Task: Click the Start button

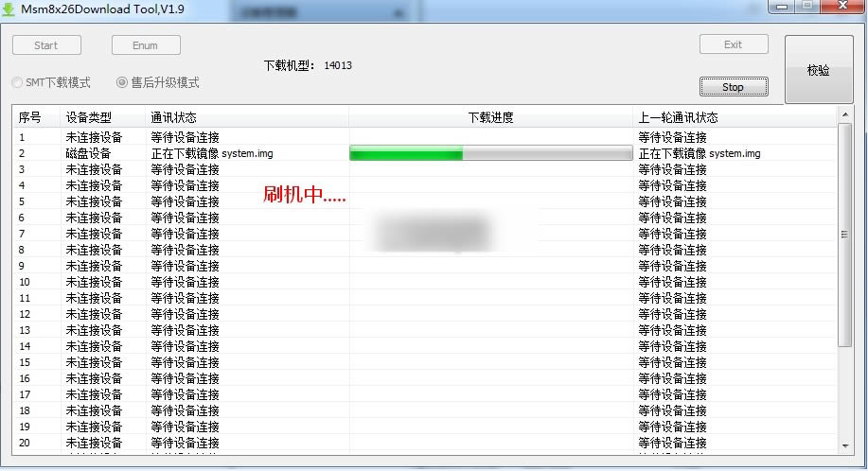Action: (x=46, y=45)
